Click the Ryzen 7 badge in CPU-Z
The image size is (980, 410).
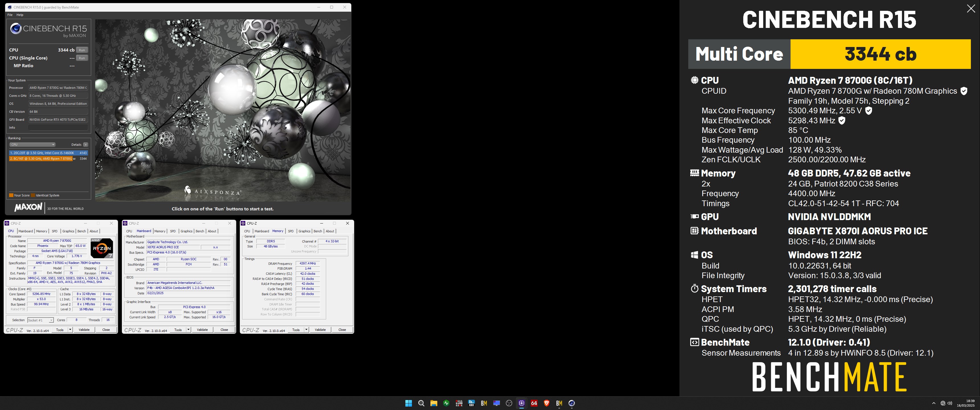coord(102,248)
